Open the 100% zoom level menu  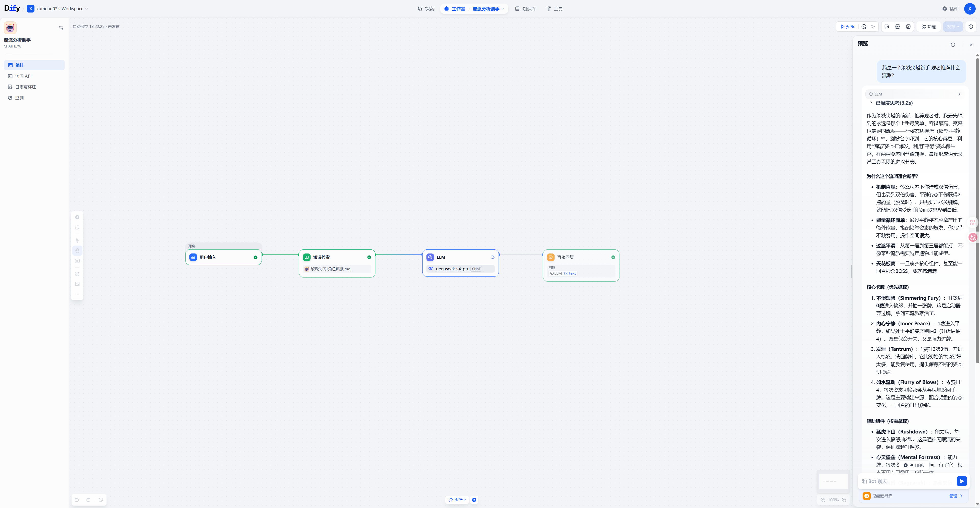pos(833,500)
